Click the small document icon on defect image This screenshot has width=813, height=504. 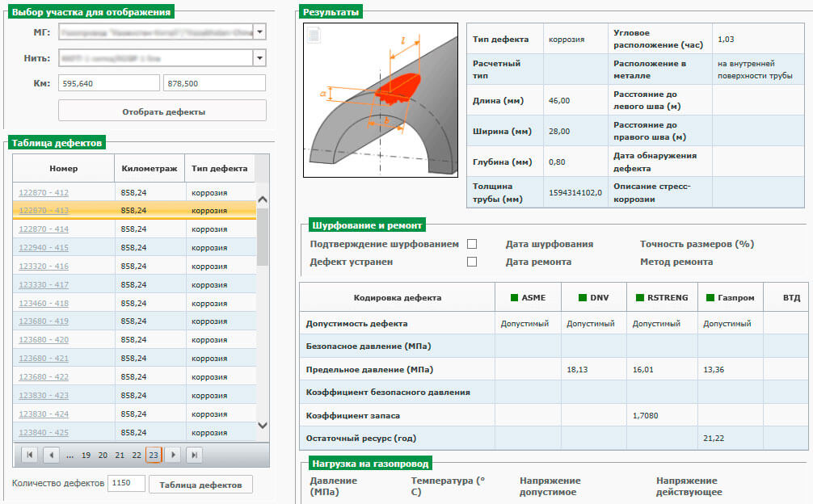tap(314, 36)
